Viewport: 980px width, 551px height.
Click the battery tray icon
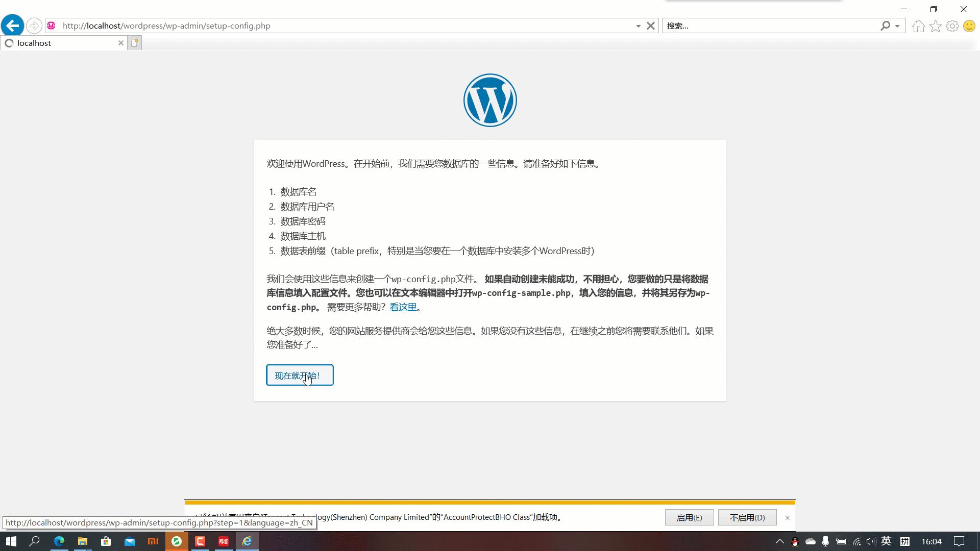tap(841, 541)
